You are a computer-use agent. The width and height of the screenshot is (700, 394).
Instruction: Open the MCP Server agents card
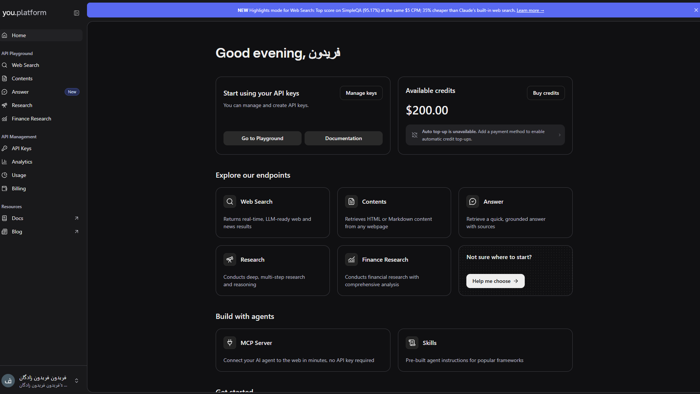(303, 350)
